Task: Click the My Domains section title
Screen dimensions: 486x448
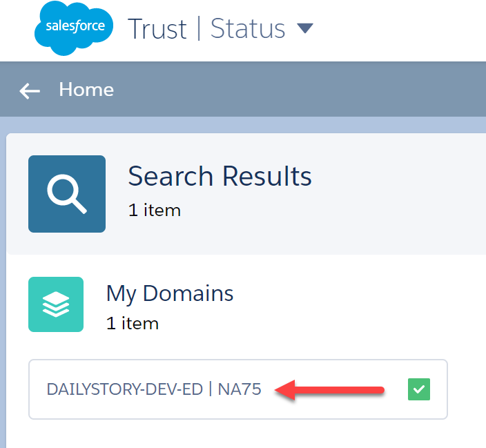Action: pyautogui.click(x=170, y=293)
